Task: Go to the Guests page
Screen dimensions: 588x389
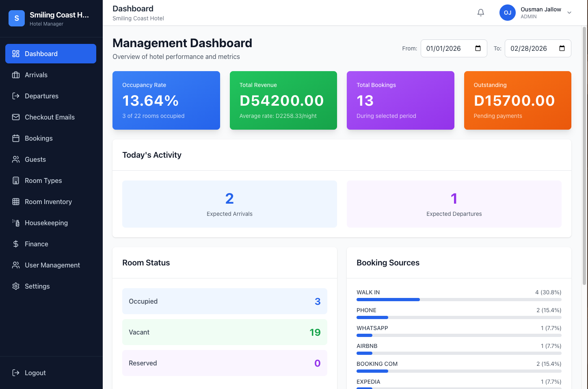Action: coord(35,159)
